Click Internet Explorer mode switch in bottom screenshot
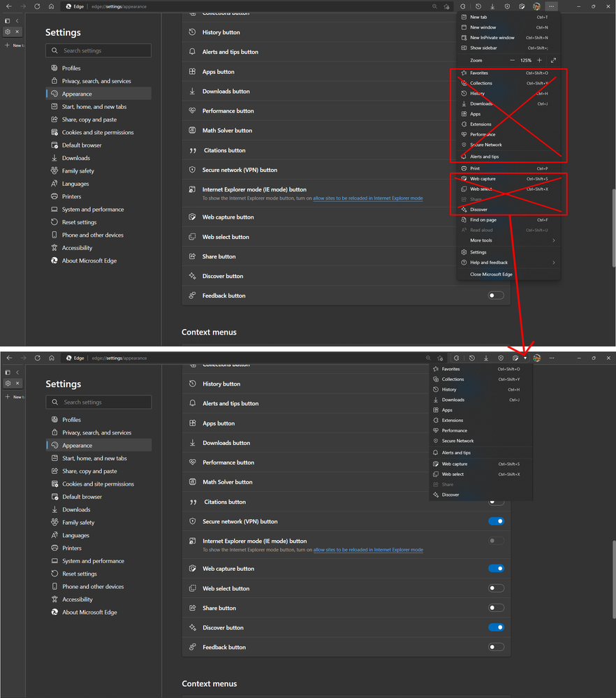616x698 pixels. [497, 541]
